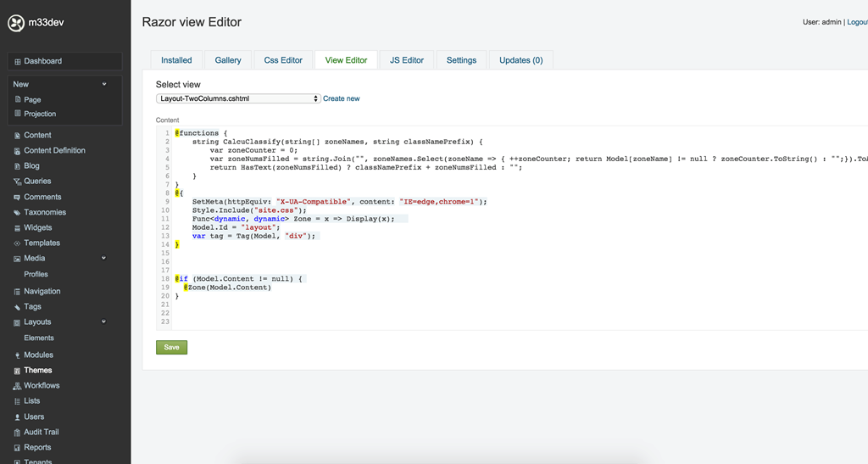Collapse the Layouts section chevron

[104, 321]
